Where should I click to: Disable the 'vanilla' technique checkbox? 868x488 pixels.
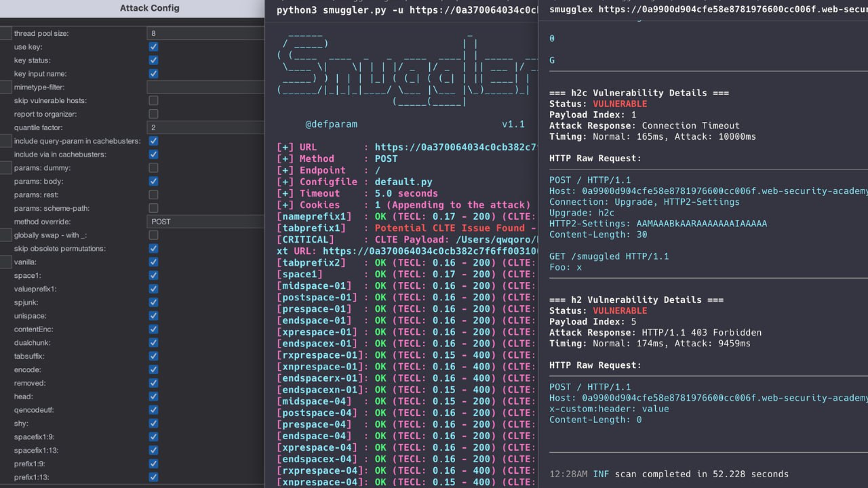coord(153,262)
